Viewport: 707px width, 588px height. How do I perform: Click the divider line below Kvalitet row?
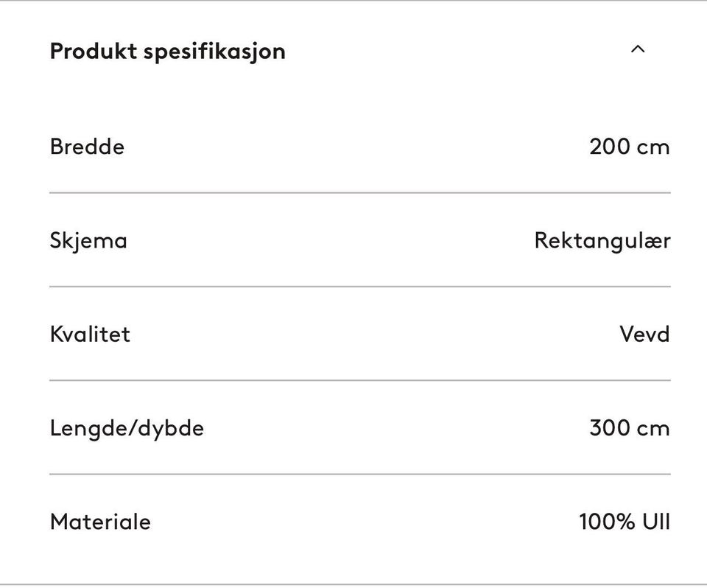[x=359, y=380]
